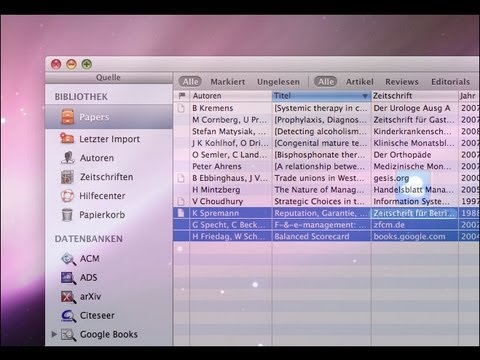480x360 pixels.
Task: Select the Papers library label
Action: click(94, 117)
